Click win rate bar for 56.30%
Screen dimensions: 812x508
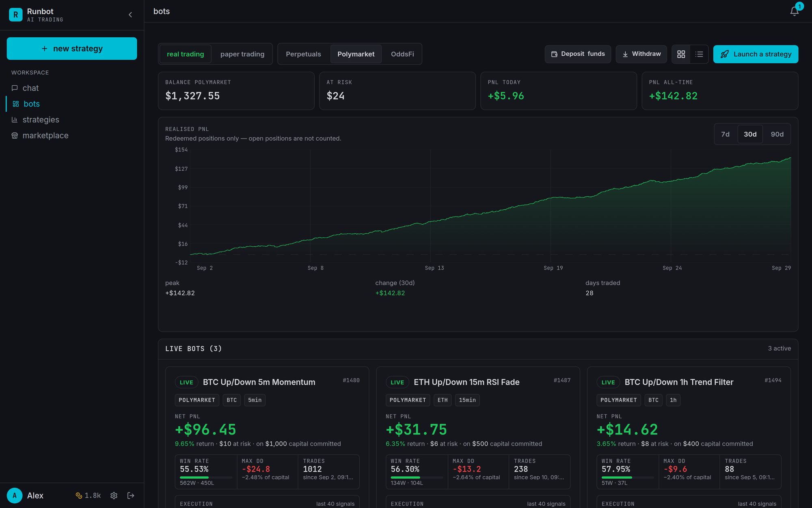(417, 478)
